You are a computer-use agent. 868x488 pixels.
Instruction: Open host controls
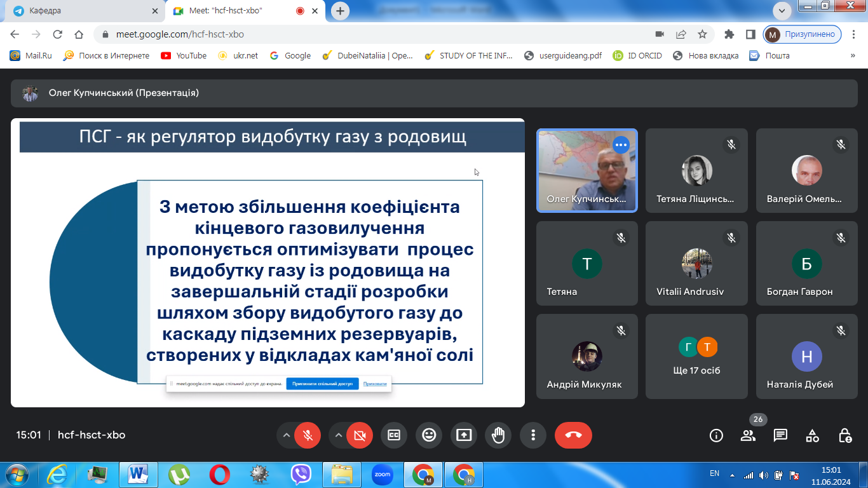(844, 435)
